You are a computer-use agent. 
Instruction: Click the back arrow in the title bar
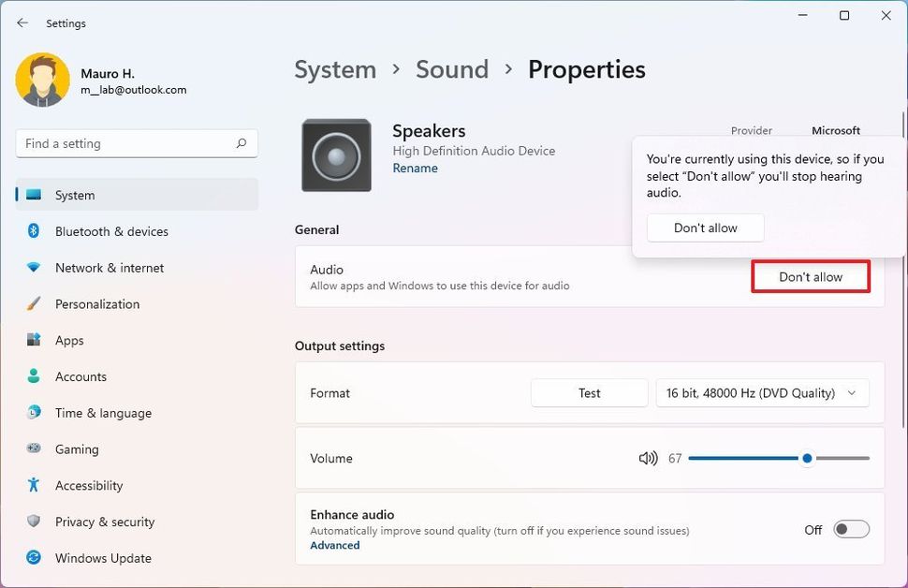point(21,22)
